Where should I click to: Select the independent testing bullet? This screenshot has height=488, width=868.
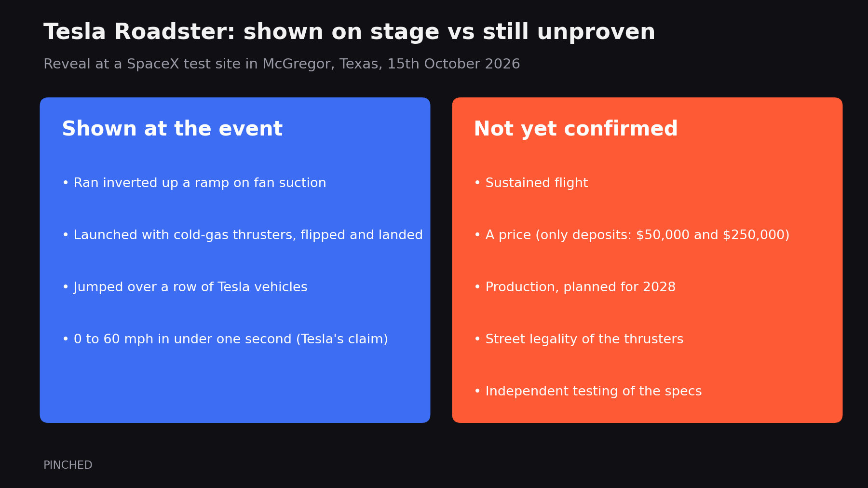click(588, 392)
